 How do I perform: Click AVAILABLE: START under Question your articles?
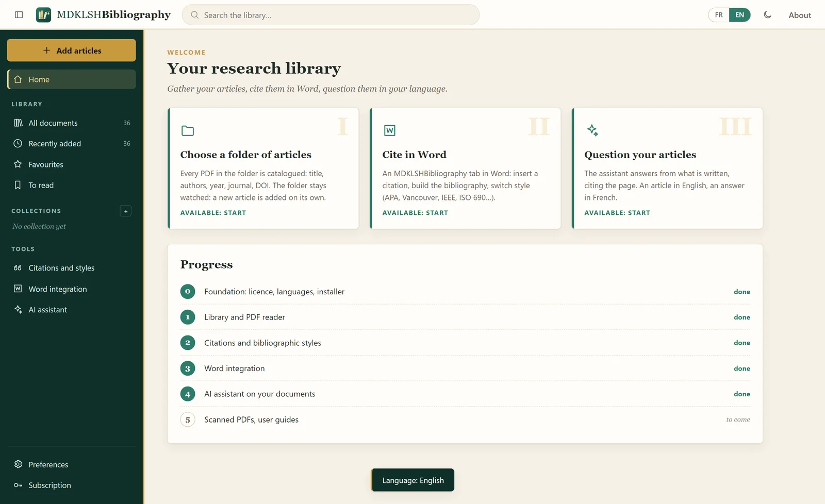point(617,213)
